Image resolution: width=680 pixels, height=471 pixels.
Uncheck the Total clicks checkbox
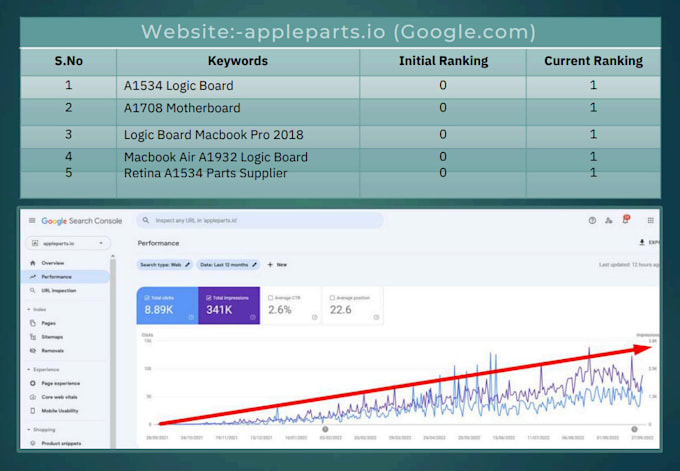pyautogui.click(x=147, y=298)
